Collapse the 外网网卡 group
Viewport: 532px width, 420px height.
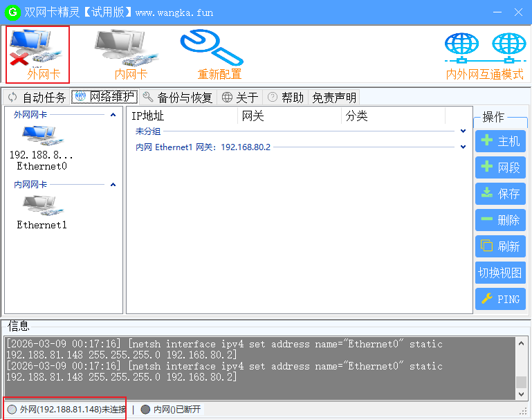[113, 115]
